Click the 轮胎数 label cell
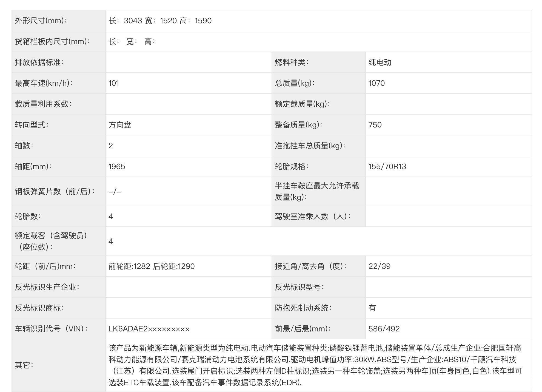This screenshot has height=392, width=542. (28, 217)
